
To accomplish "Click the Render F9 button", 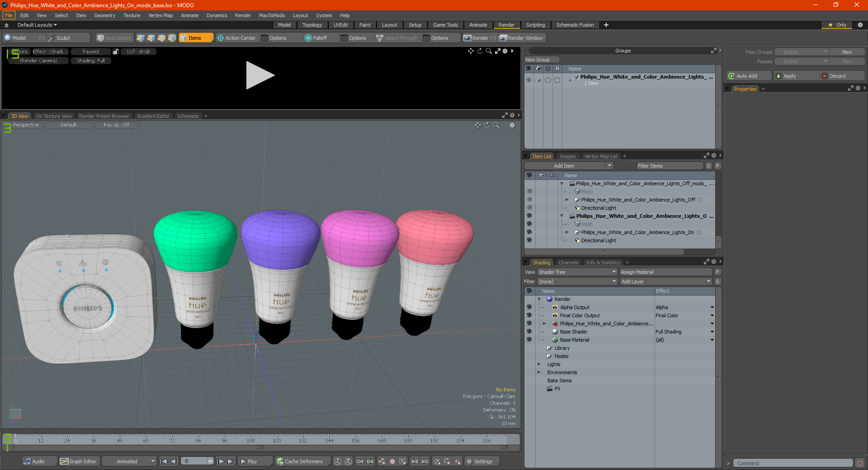I will (480, 38).
